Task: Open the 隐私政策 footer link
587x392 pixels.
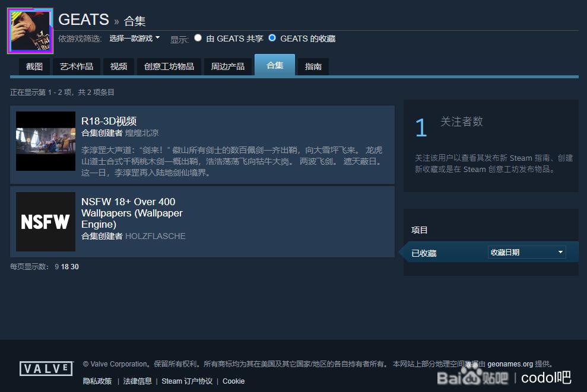Action: 97,381
